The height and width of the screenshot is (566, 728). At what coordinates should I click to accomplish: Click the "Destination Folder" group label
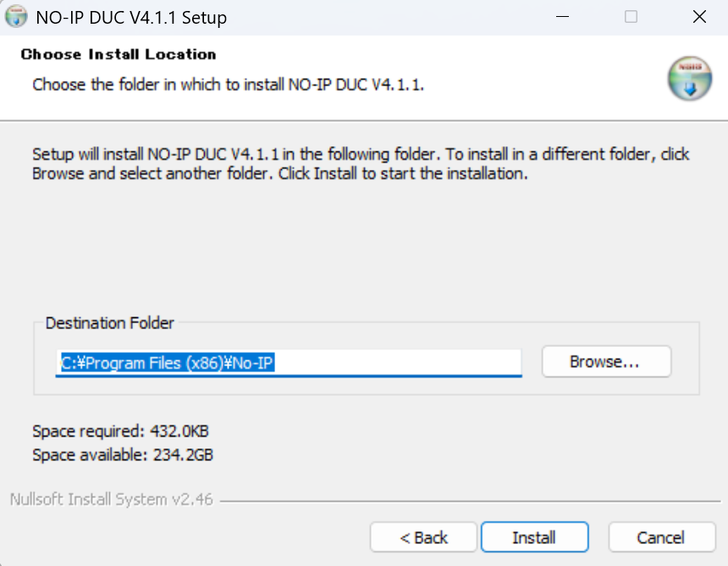110,323
